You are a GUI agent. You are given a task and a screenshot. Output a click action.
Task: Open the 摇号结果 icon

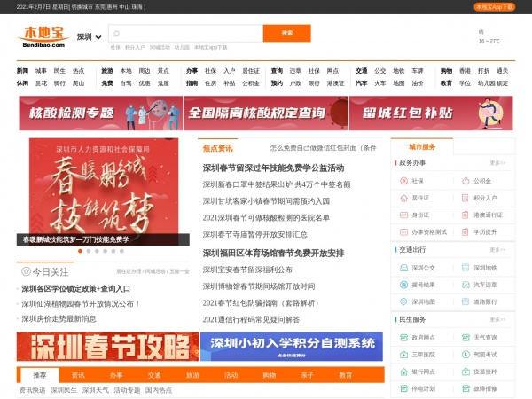pyautogui.click(x=403, y=285)
